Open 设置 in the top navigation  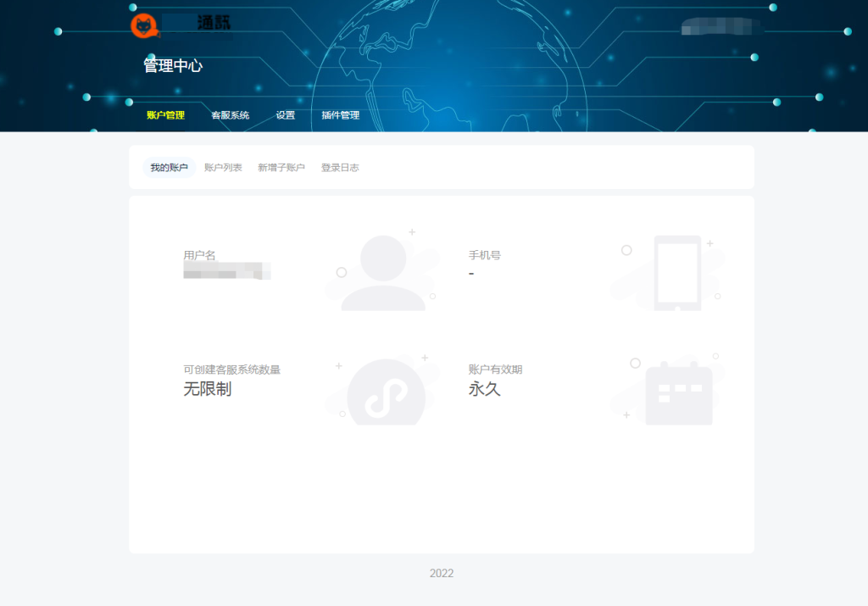286,115
